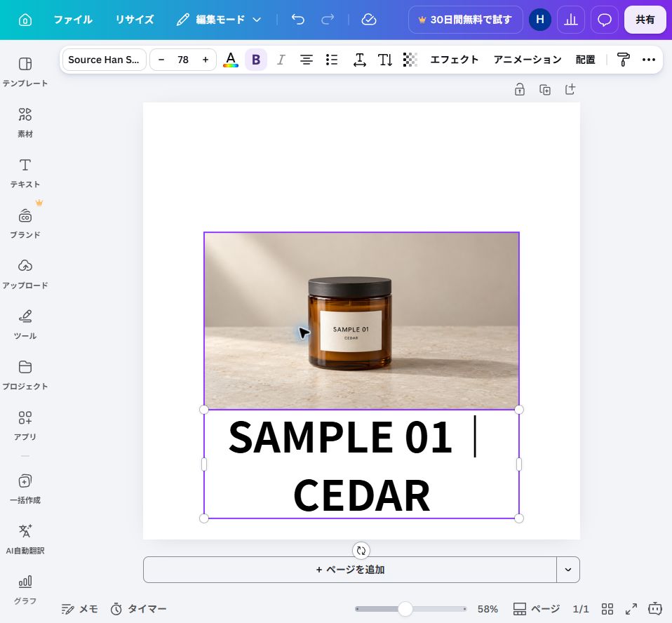The image size is (672, 623).
Task: Toggle bold formatting
Action: 256,60
